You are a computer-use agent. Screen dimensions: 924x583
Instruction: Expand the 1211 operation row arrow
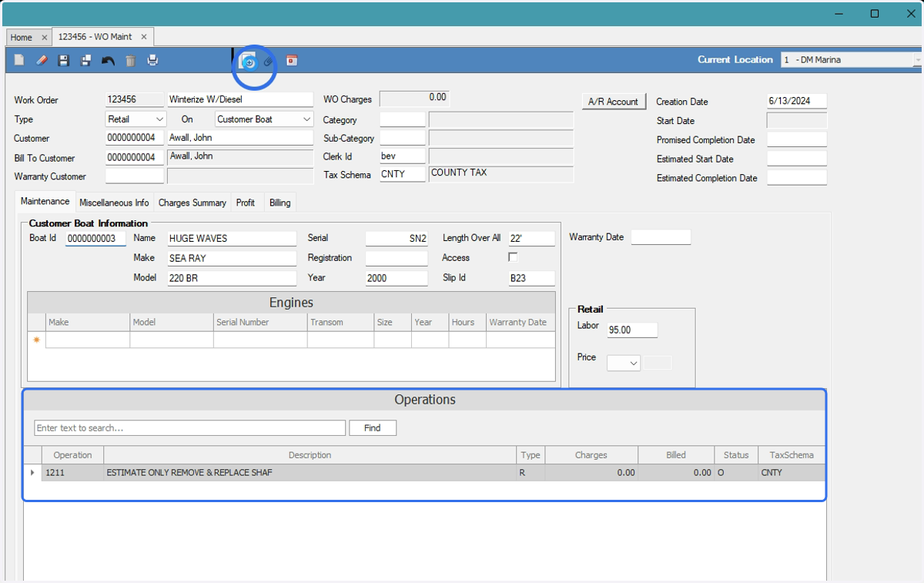click(x=32, y=472)
